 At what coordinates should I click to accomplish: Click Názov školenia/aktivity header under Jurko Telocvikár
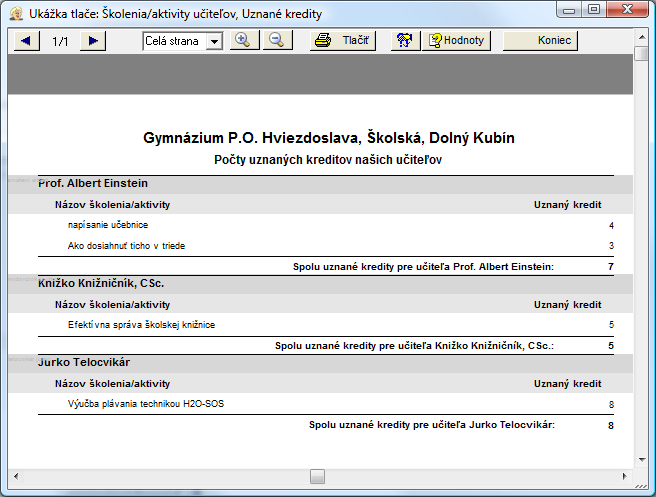[x=113, y=384]
